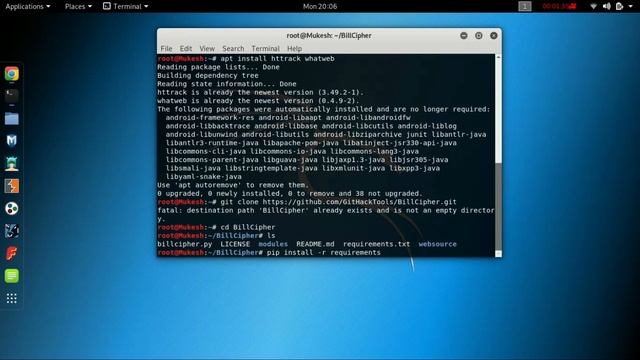Launch Faraday red F icon
640x360 pixels.
[12, 253]
